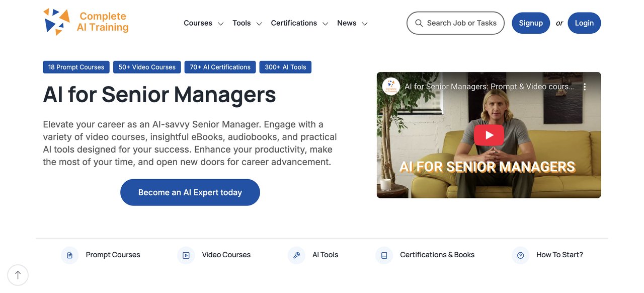Click the search magnifier icon

pos(419,23)
